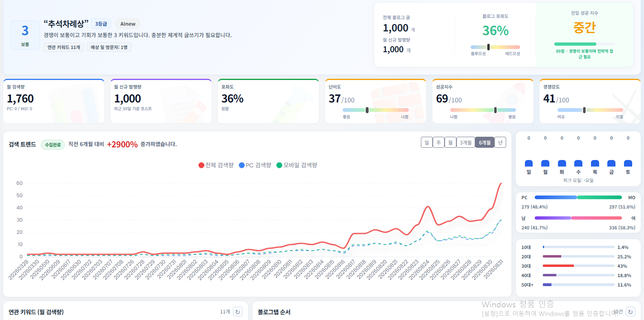Choose the 3개월 trend period
This screenshot has height=320, width=644.
coord(465,142)
